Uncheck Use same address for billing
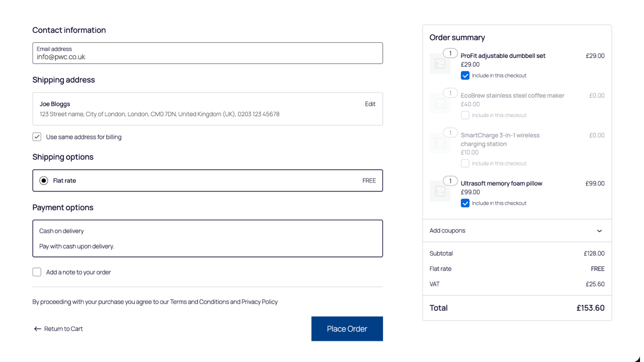The width and height of the screenshot is (644, 362). pos(37,136)
